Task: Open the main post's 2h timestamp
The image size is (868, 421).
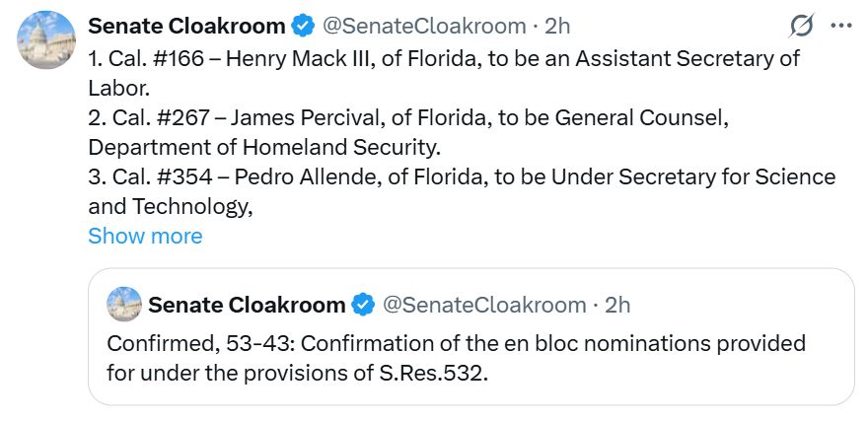Action: (x=557, y=25)
